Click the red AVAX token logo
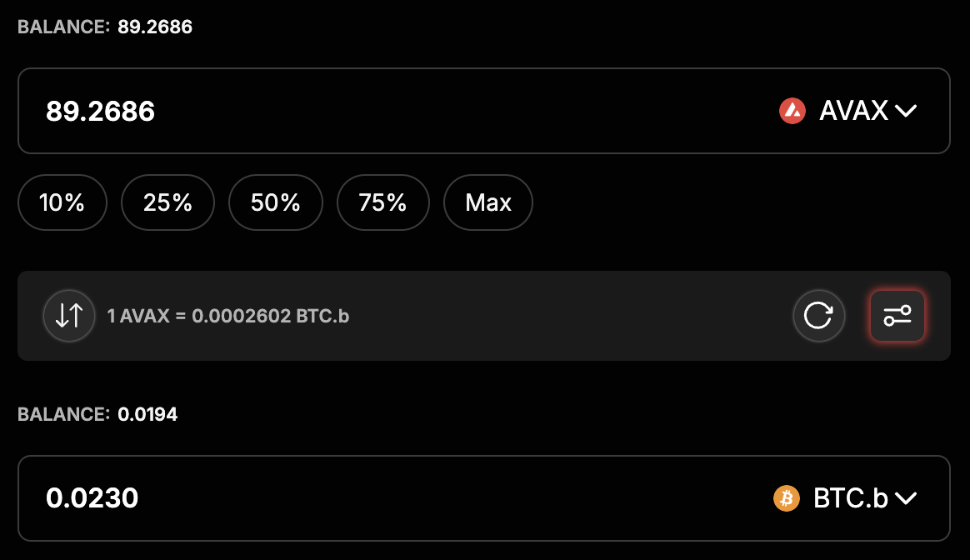 pos(792,111)
